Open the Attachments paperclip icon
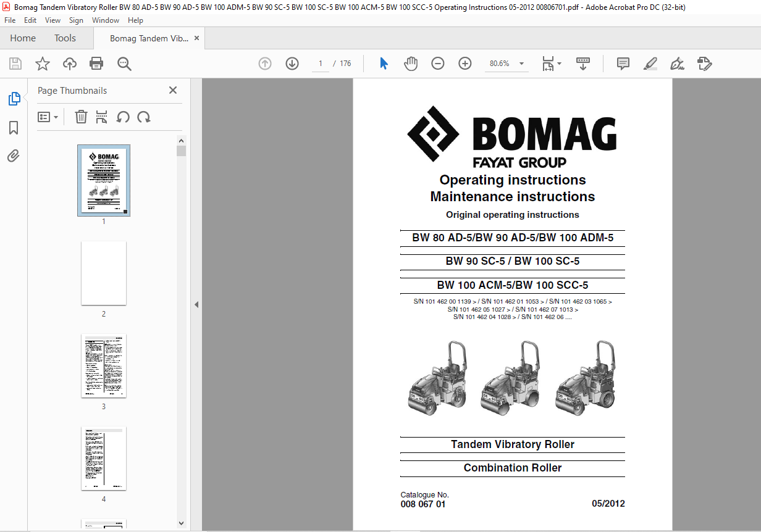Image resolution: width=761 pixels, height=532 pixels. [x=14, y=156]
